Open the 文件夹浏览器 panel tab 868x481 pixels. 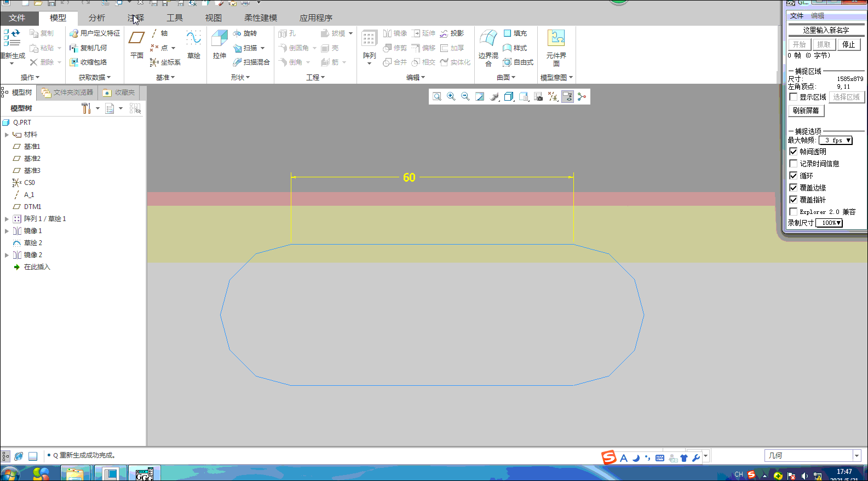(x=68, y=92)
